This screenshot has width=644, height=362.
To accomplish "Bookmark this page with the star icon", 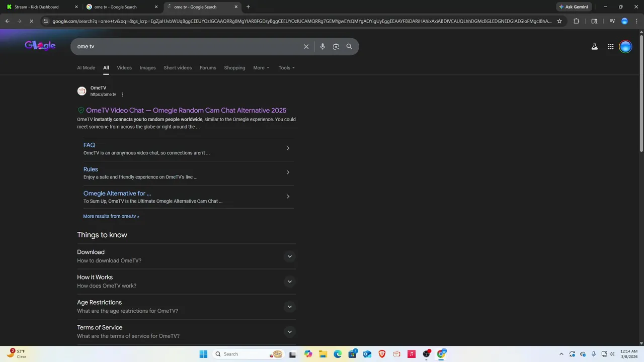I will click(x=559, y=21).
